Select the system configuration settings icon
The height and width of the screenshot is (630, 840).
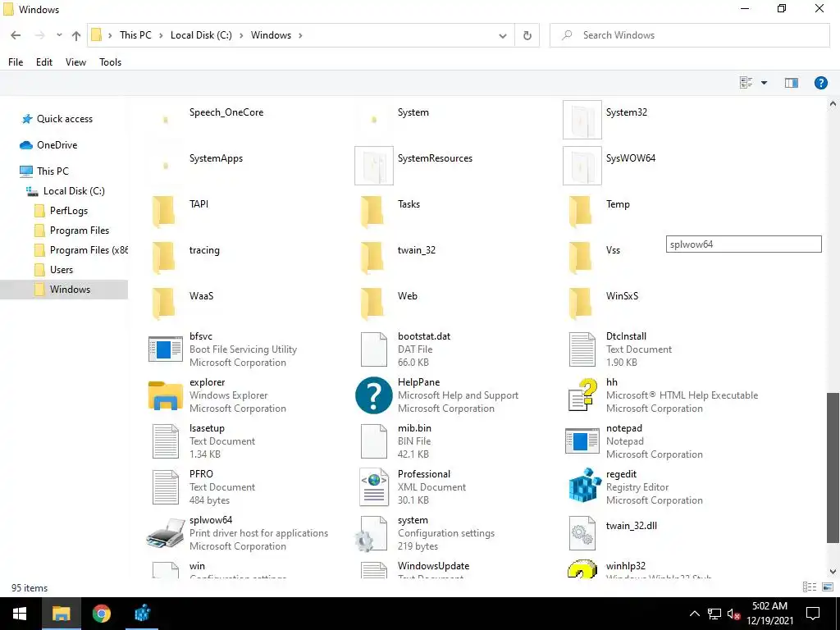tap(371, 534)
